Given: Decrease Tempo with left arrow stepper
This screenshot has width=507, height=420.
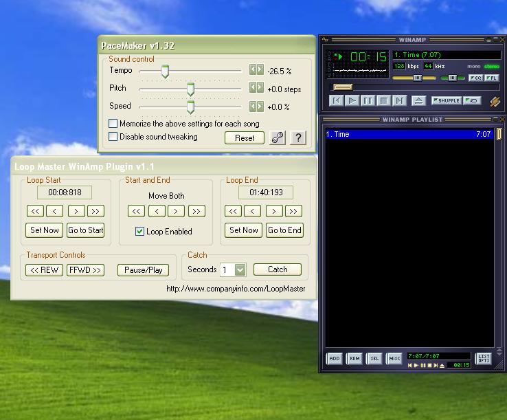Looking at the screenshot, I should pos(253,69).
